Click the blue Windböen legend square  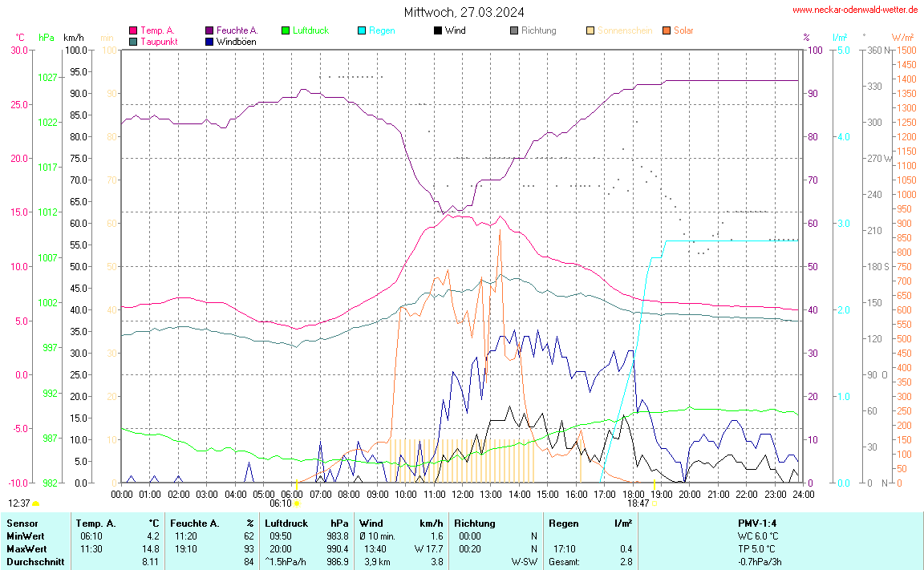click(x=209, y=42)
